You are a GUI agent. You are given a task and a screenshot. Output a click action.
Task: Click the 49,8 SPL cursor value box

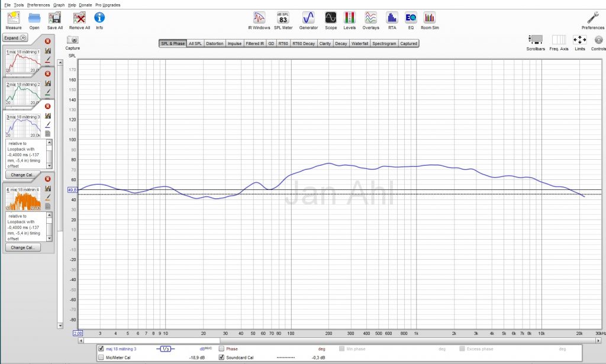point(72,190)
